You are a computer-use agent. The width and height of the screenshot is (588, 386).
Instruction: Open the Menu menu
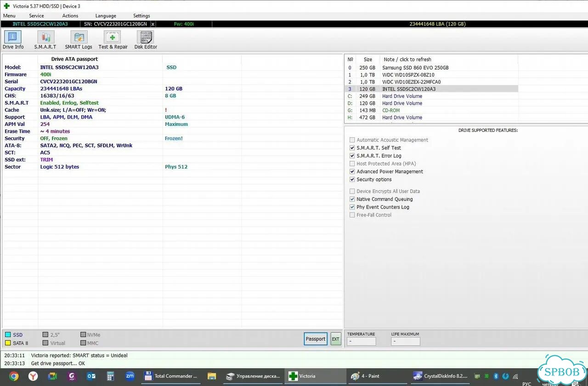tap(9, 16)
